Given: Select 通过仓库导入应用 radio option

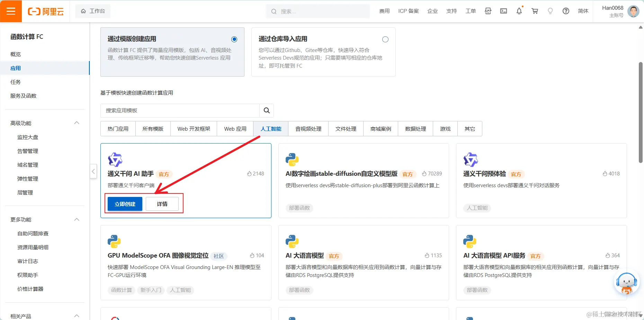Looking at the screenshot, I should (x=385, y=39).
